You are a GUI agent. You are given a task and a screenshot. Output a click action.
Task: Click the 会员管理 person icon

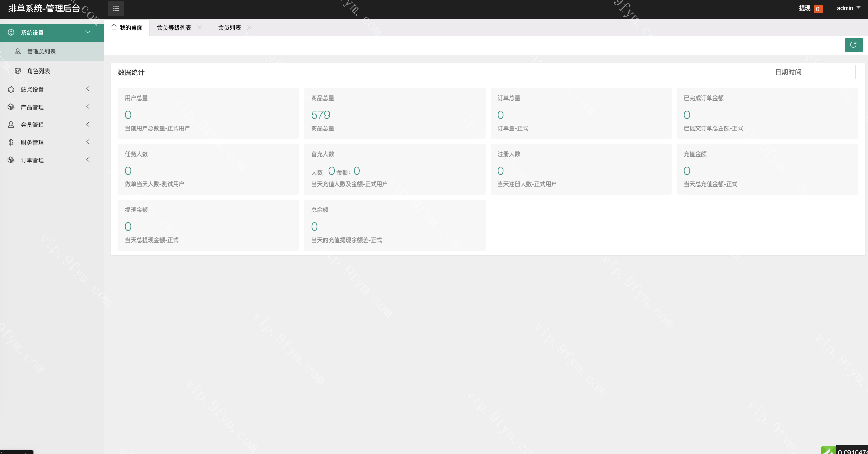[x=11, y=125]
